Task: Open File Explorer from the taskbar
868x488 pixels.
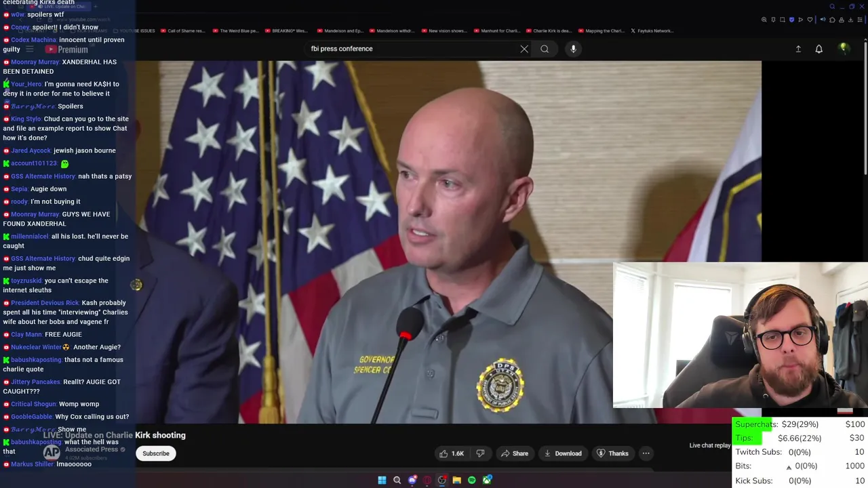Action: tap(456, 480)
